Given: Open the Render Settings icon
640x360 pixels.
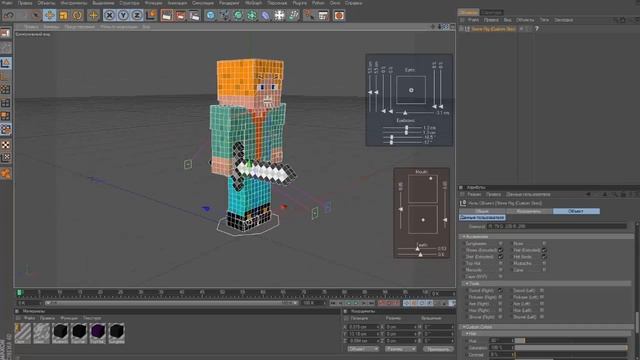Looking at the screenshot, I should pyautogui.click(x=194, y=16).
